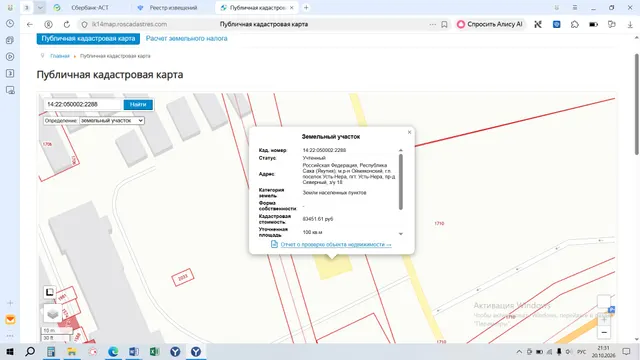Reload the page with the refresh icon
This screenshot has height=360, width=640.
click(x=67, y=24)
